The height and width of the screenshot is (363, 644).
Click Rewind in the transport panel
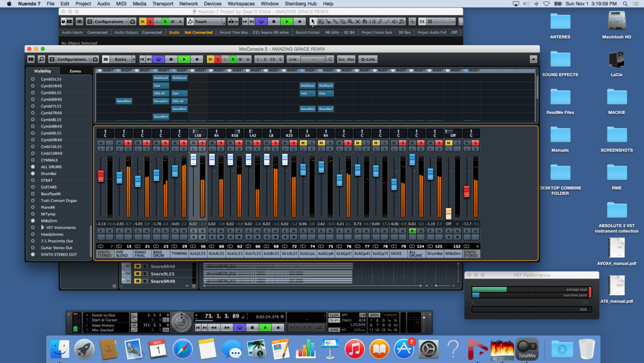(213, 328)
